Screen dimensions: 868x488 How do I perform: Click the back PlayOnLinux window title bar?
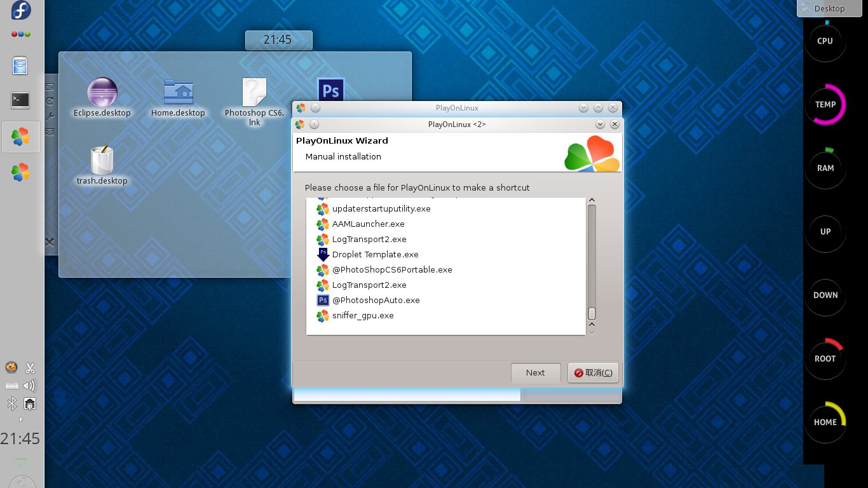coord(457,108)
